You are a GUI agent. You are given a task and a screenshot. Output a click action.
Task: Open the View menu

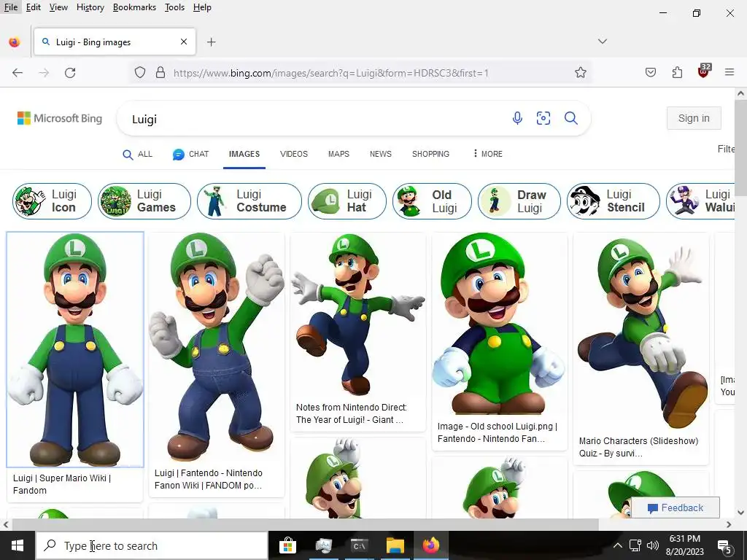coord(58,7)
